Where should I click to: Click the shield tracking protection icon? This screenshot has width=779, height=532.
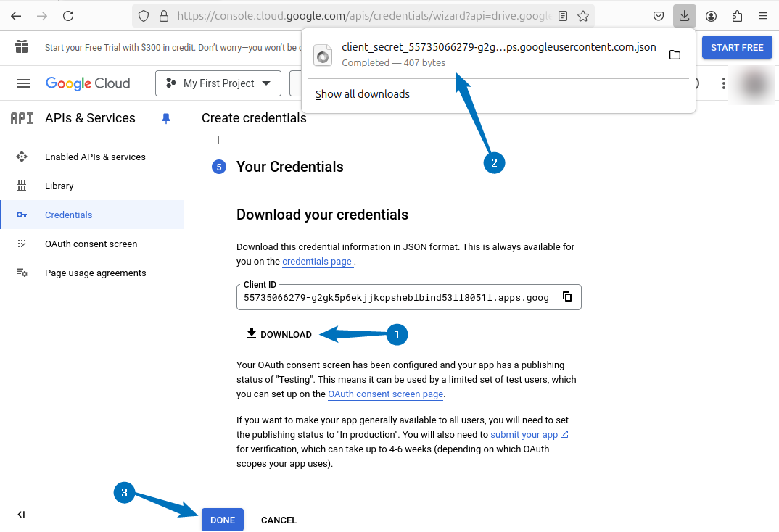click(143, 16)
